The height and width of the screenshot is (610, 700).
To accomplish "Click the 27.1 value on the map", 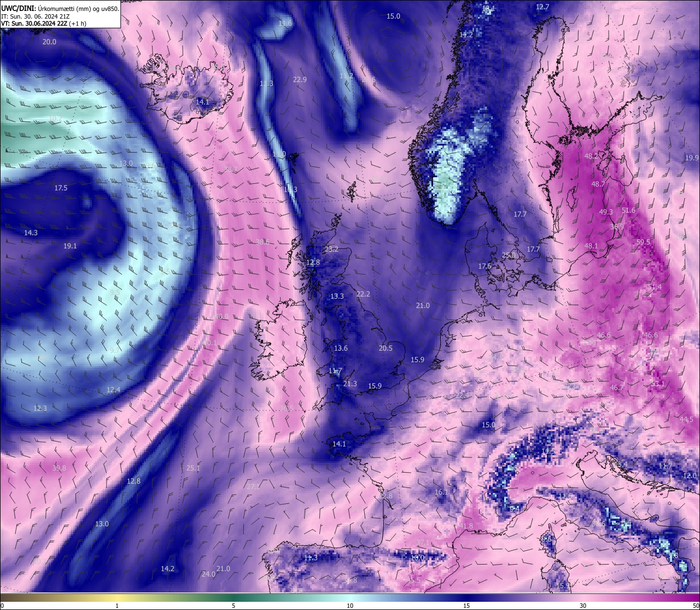I will click(x=253, y=487).
